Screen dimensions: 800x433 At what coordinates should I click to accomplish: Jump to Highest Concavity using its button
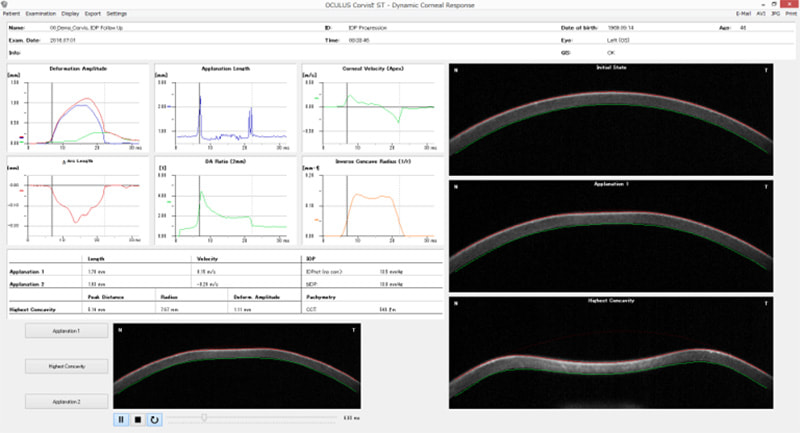point(66,366)
